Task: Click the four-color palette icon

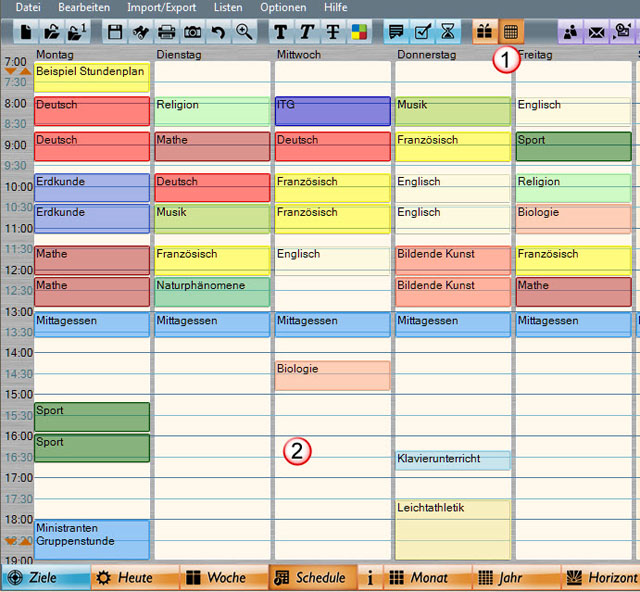Action: click(x=358, y=32)
